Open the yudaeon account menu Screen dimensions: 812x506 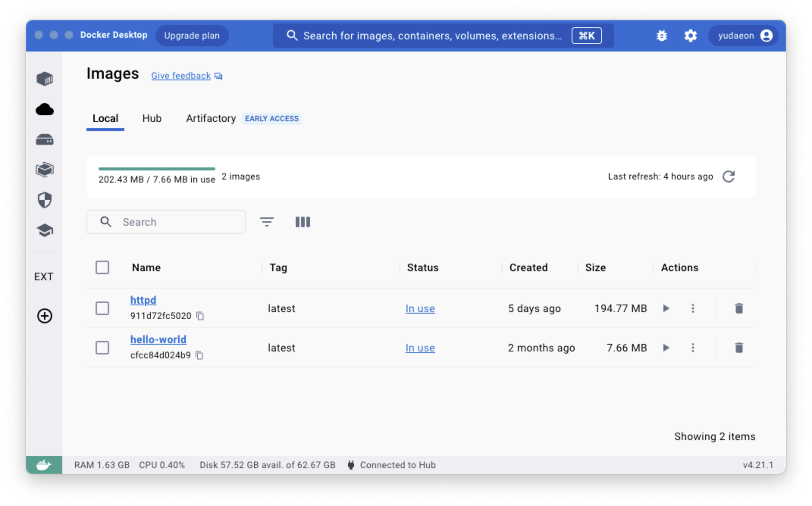click(x=743, y=36)
